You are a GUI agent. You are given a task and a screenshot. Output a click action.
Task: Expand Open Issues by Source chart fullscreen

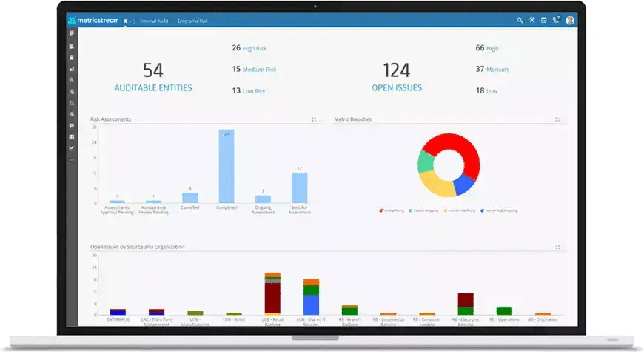tap(557, 247)
